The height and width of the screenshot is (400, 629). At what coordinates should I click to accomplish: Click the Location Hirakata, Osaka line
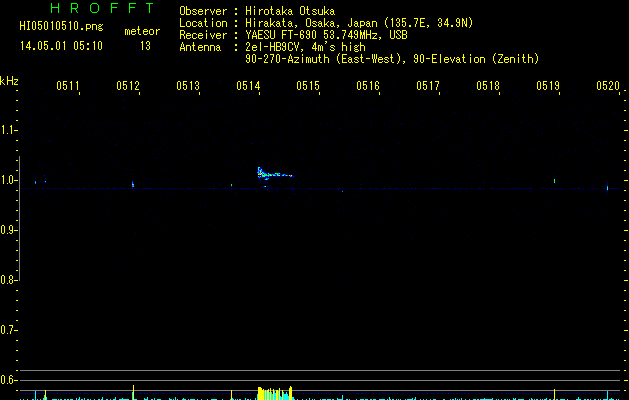tap(326, 23)
